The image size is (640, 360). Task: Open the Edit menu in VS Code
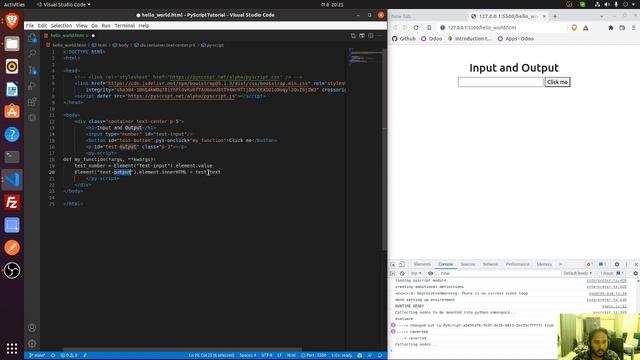click(x=42, y=25)
